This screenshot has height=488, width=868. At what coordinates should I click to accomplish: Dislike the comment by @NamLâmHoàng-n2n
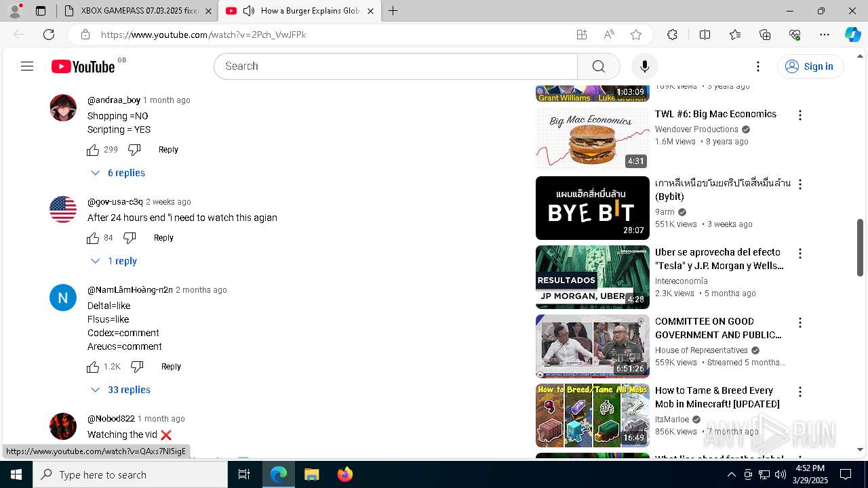point(137,367)
